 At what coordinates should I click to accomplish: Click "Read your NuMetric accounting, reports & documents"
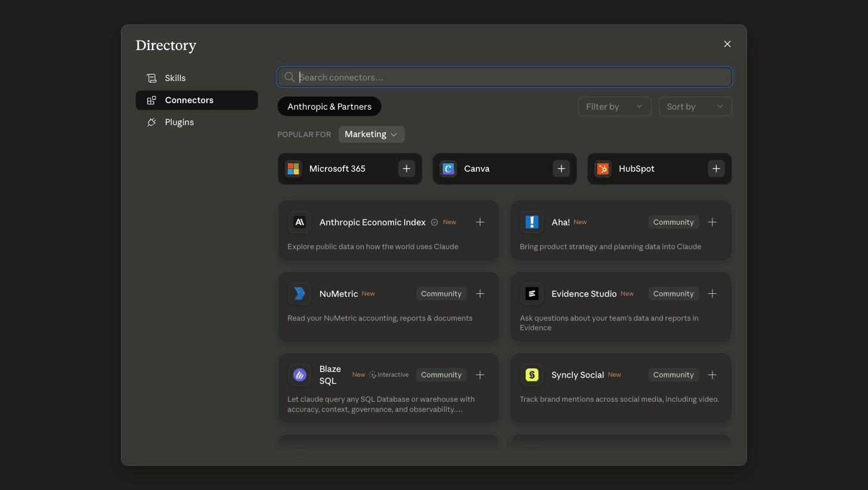point(380,318)
